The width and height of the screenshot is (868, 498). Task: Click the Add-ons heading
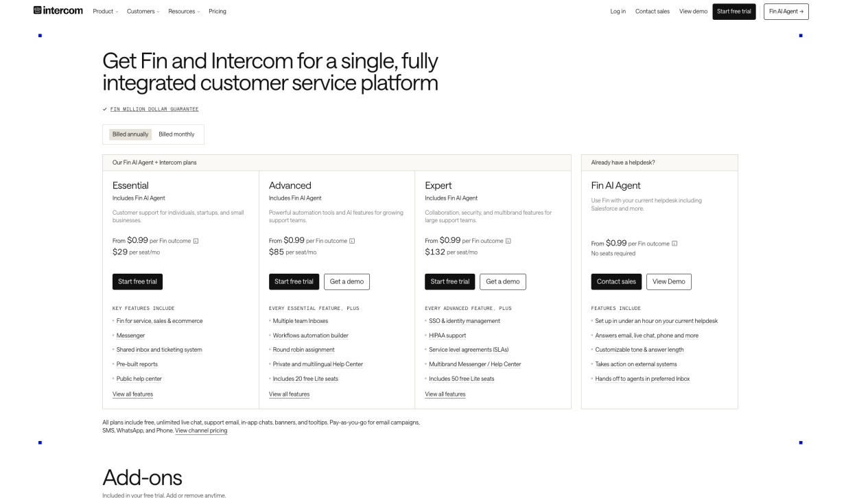pyautogui.click(x=142, y=477)
